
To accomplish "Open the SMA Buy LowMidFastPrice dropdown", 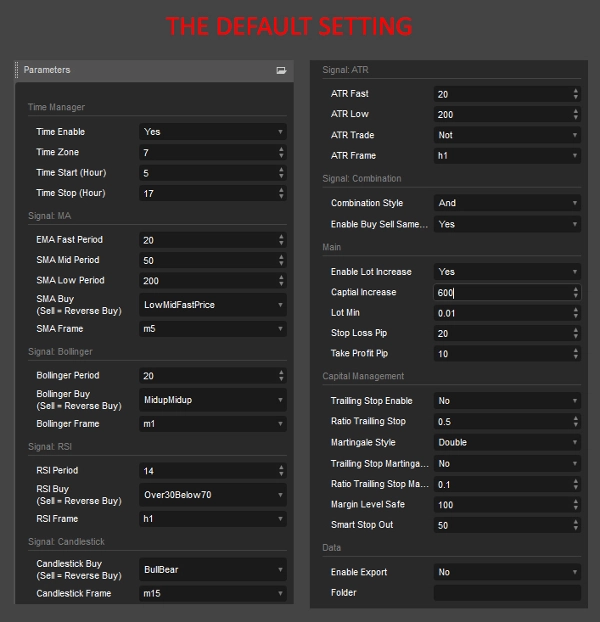I will [x=213, y=304].
